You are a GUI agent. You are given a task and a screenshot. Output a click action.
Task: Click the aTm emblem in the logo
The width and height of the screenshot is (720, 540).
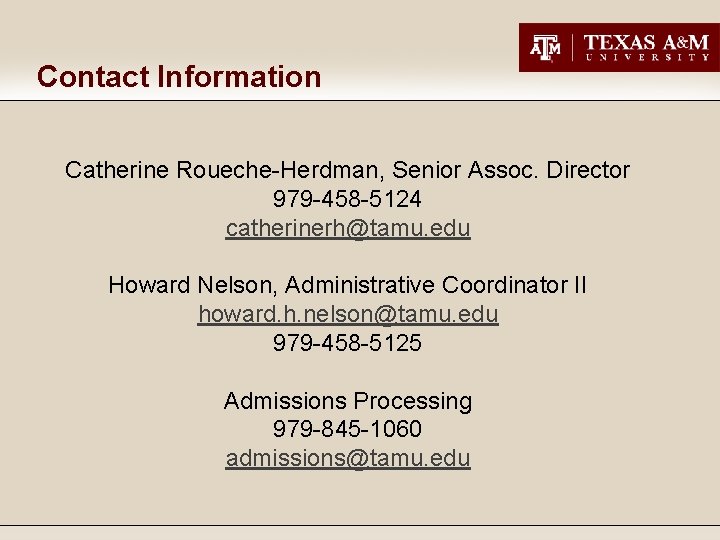coord(545,47)
